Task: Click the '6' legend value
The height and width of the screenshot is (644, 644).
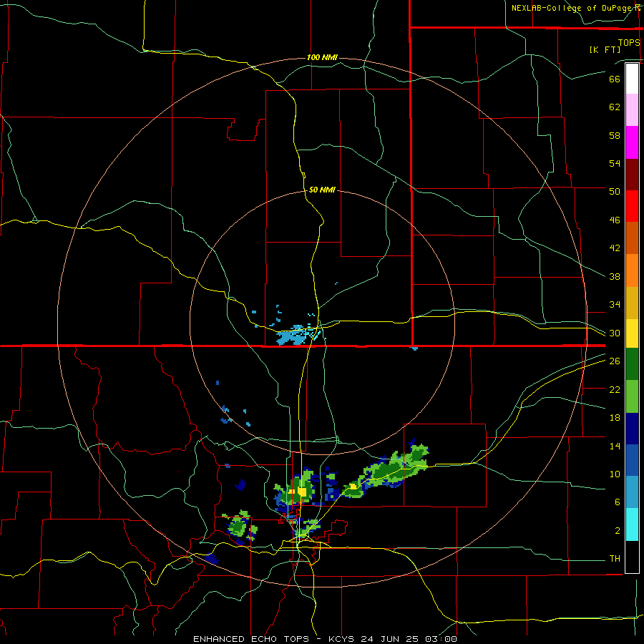Action: coord(618,502)
